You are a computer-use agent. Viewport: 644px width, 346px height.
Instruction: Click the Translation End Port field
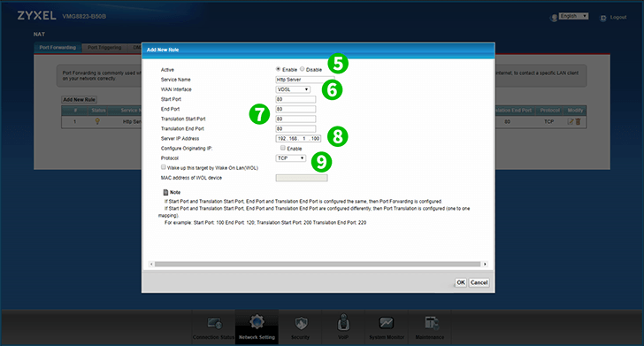(x=295, y=128)
